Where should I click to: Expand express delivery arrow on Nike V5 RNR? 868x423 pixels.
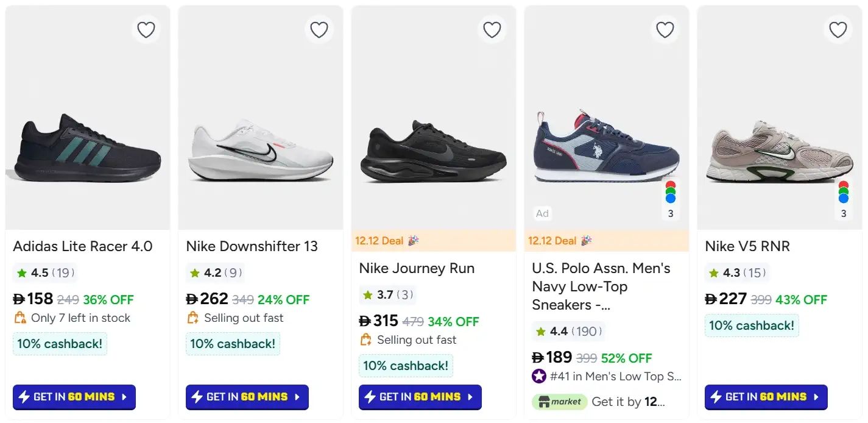tap(816, 397)
